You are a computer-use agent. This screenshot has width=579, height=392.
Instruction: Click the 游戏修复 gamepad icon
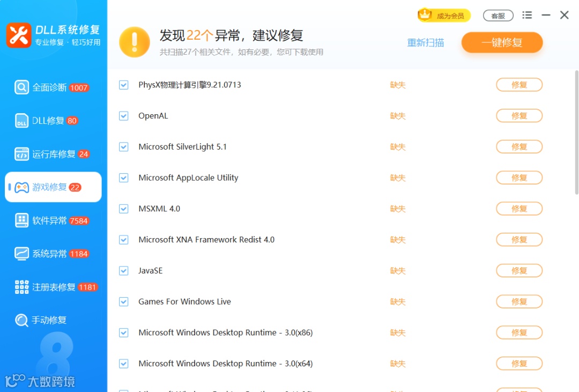21,187
